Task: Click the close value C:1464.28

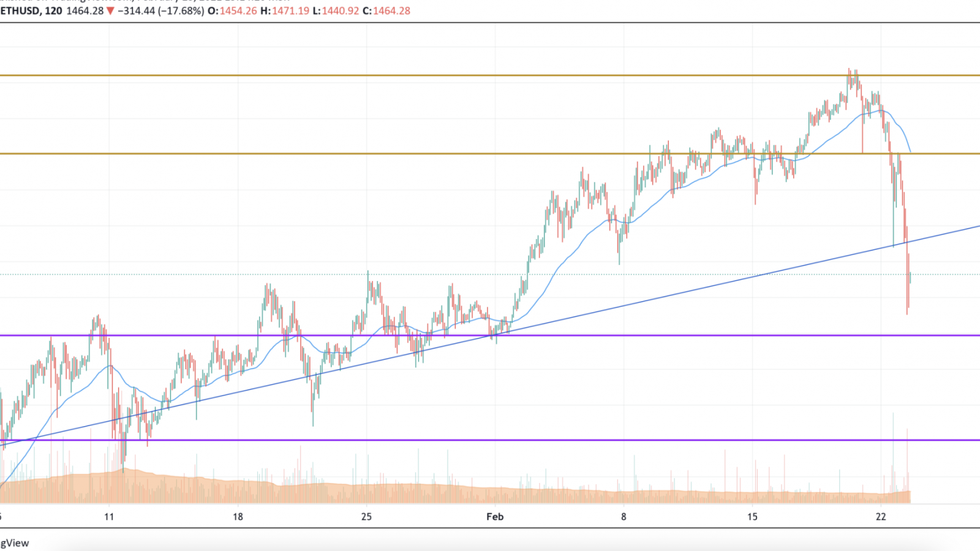Action: [386, 11]
